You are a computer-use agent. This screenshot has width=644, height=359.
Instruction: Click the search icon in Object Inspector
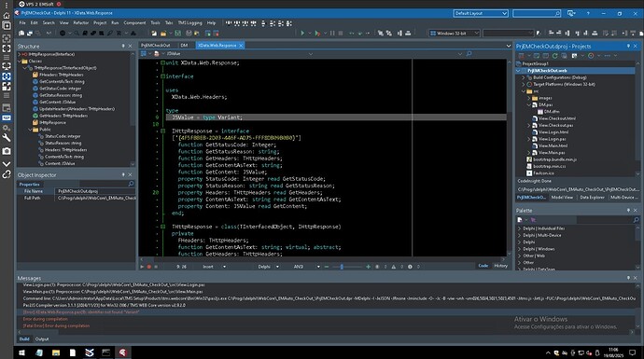tap(131, 184)
